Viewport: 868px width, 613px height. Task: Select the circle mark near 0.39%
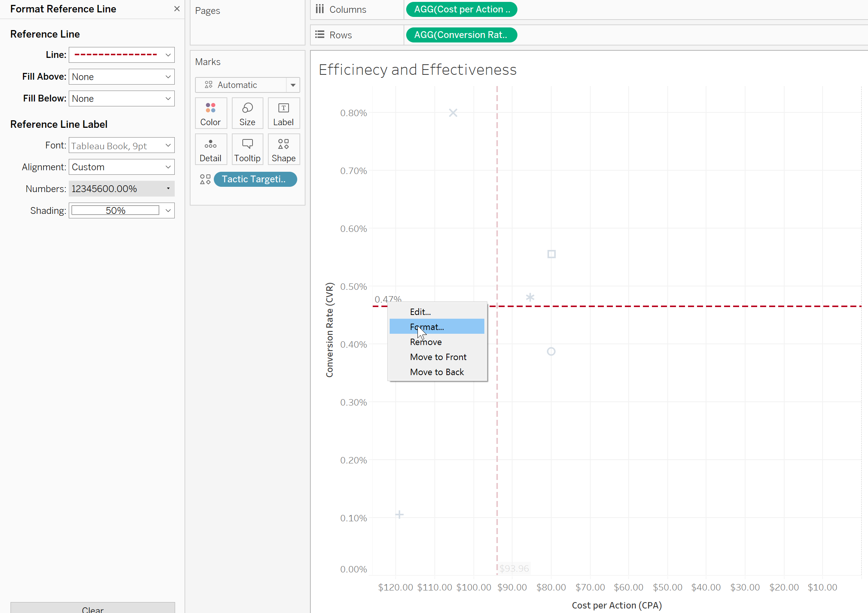click(x=551, y=352)
